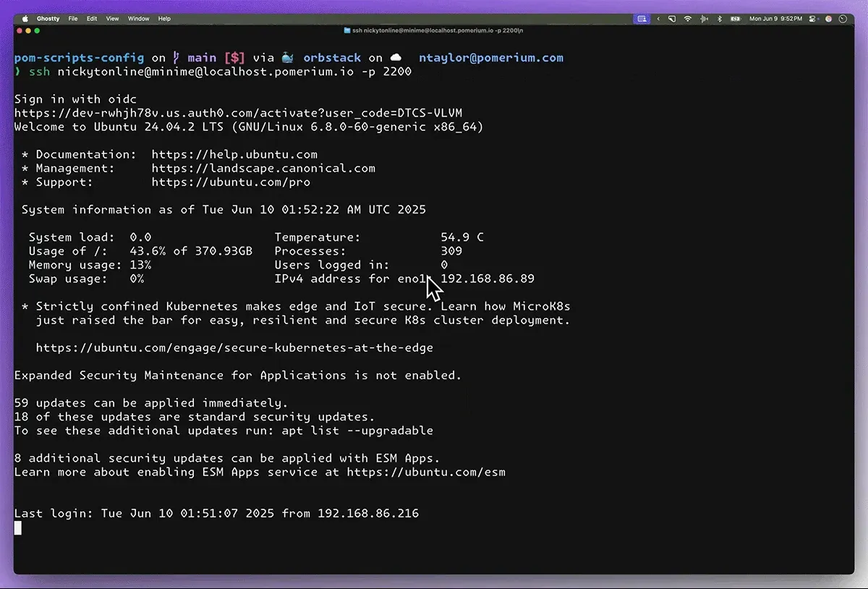The width and height of the screenshot is (868, 589).
Task: Click the Memory usage: 13% entry
Action: pyautogui.click(x=90, y=265)
